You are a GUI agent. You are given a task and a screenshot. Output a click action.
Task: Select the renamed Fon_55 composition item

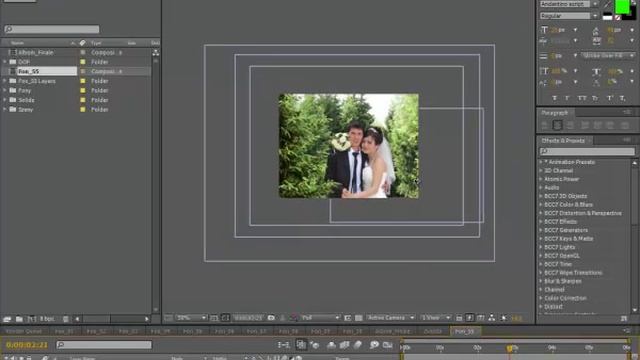coord(47,71)
